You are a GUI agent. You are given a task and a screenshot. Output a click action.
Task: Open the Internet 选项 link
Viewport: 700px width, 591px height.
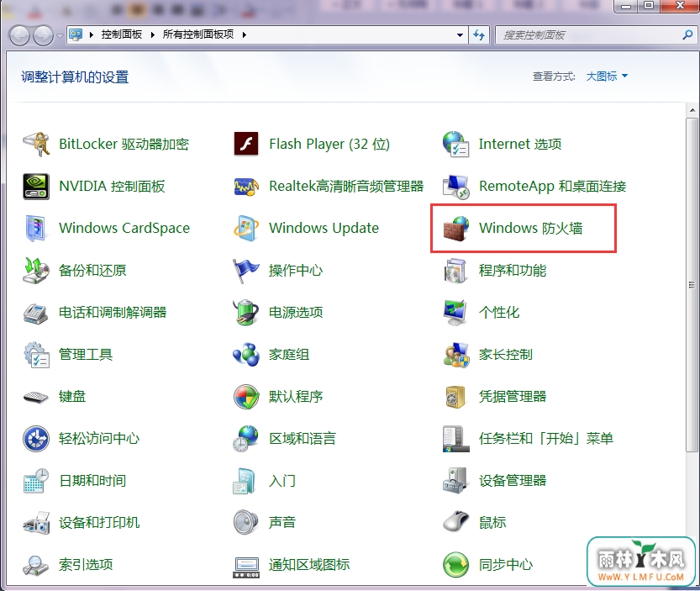tap(520, 144)
